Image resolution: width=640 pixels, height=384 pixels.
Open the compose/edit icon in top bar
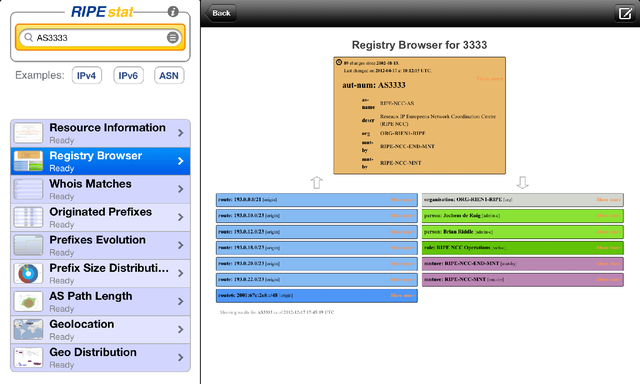click(624, 13)
